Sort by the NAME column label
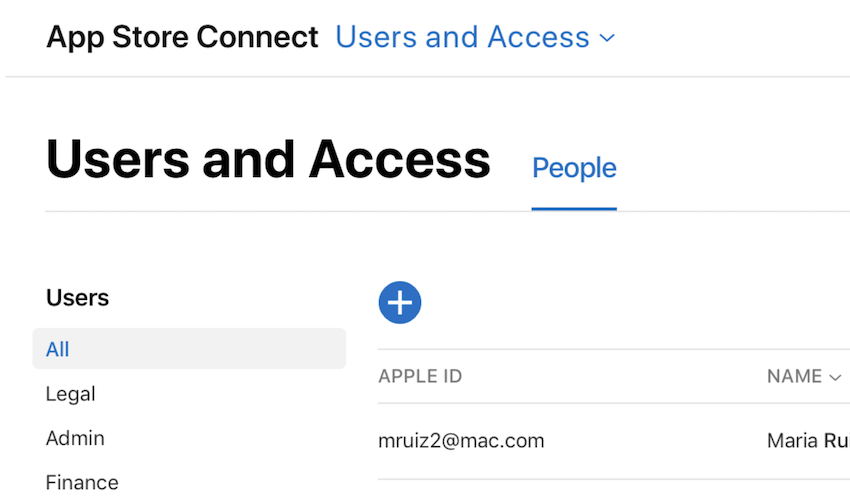This screenshot has width=850, height=501. (x=794, y=377)
